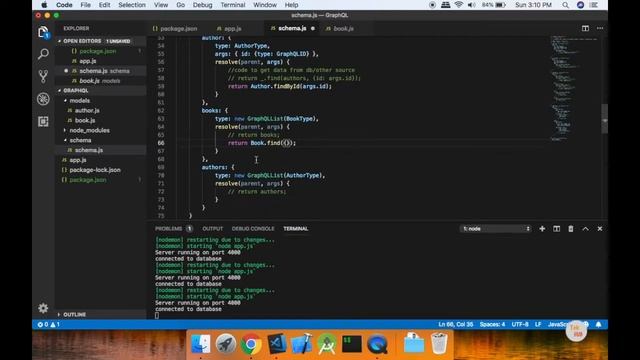Create a new terminal with plus icon

(542, 229)
